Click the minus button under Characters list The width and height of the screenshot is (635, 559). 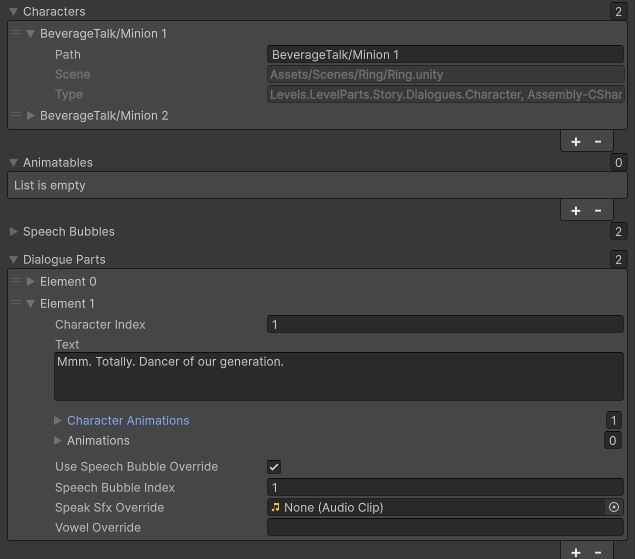(x=598, y=142)
